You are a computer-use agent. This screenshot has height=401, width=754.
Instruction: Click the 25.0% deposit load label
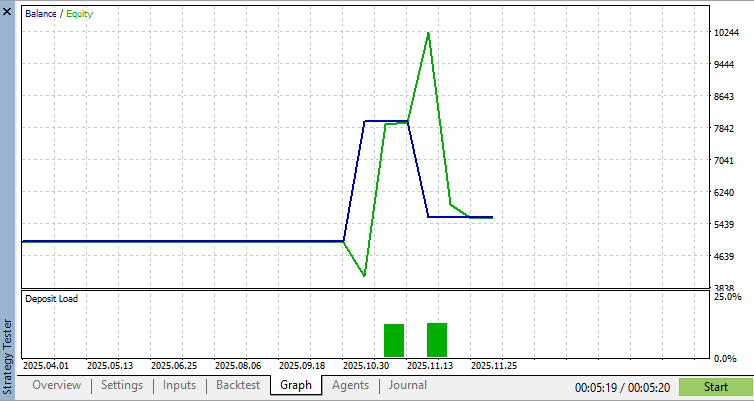(728, 297)
